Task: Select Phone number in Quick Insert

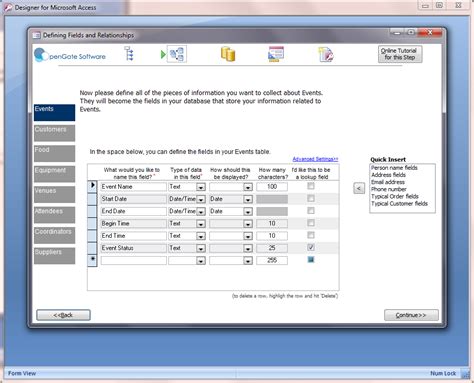Action: point(389,189)
